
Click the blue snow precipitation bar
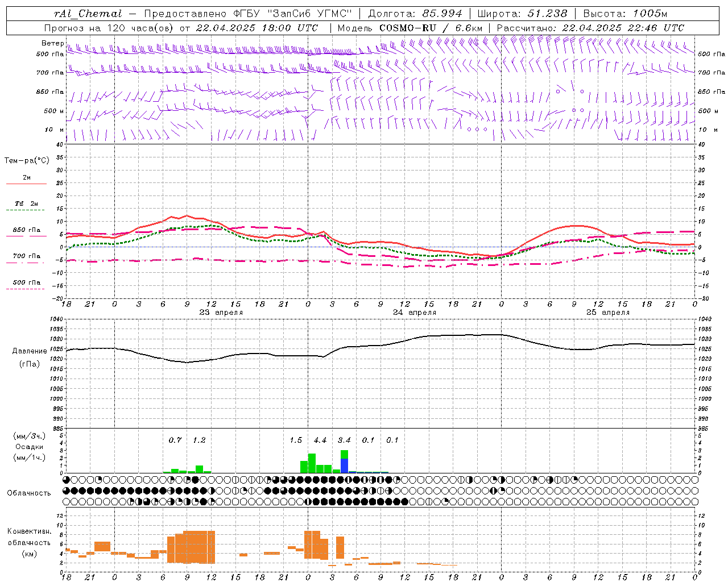[344, 465]
